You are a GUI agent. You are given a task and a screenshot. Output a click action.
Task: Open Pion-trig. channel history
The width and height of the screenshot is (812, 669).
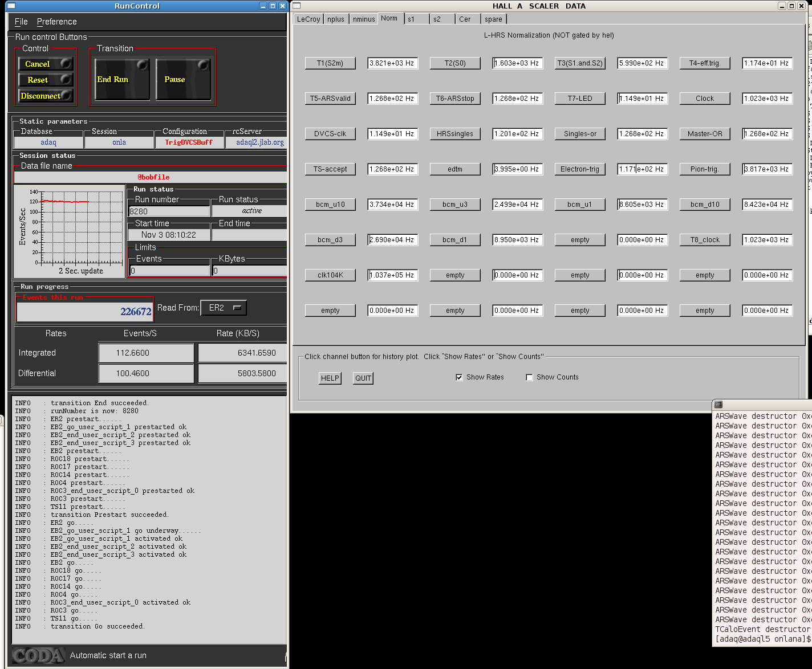click(x=705, y=169)
